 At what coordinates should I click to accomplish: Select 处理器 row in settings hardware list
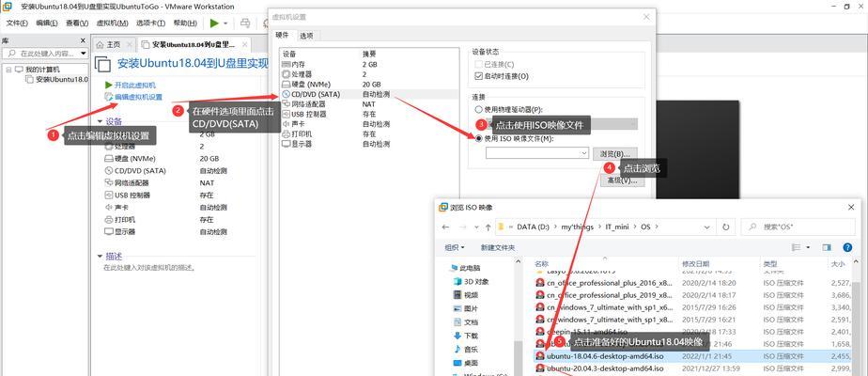(369, 74)
